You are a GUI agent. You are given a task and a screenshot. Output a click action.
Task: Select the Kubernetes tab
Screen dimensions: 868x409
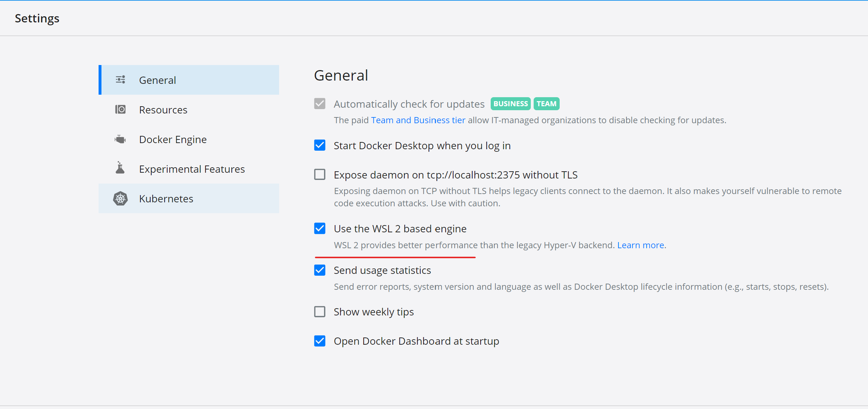point(189,198)
